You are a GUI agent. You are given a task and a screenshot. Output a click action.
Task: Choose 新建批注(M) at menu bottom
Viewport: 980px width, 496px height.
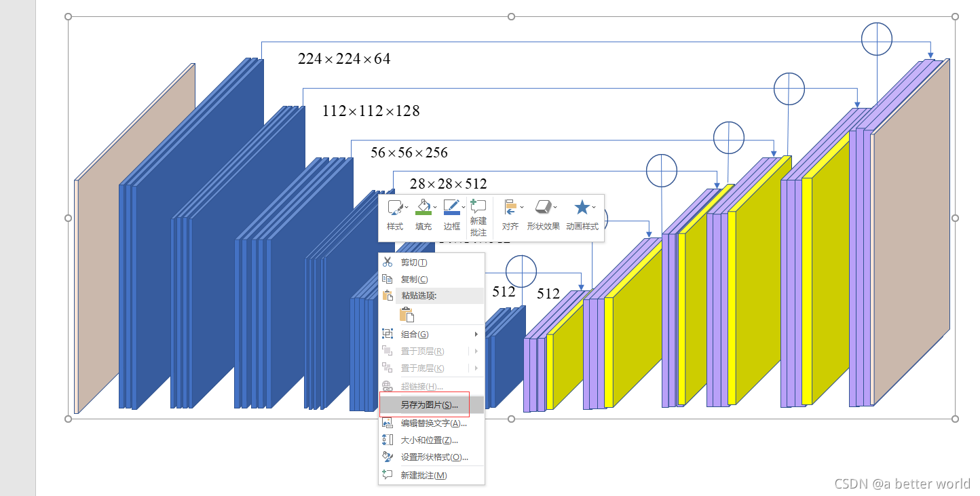tap(431, 475)
